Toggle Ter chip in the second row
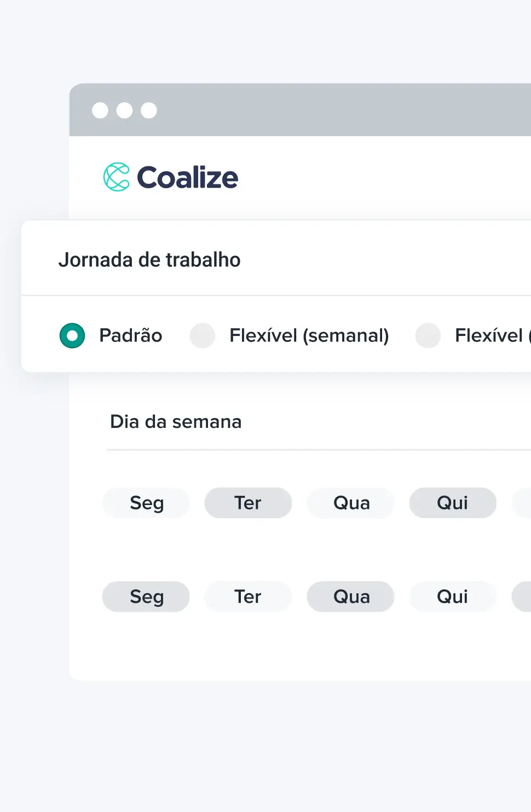This screenshot has width=531, height=812. tap(248, 596)
